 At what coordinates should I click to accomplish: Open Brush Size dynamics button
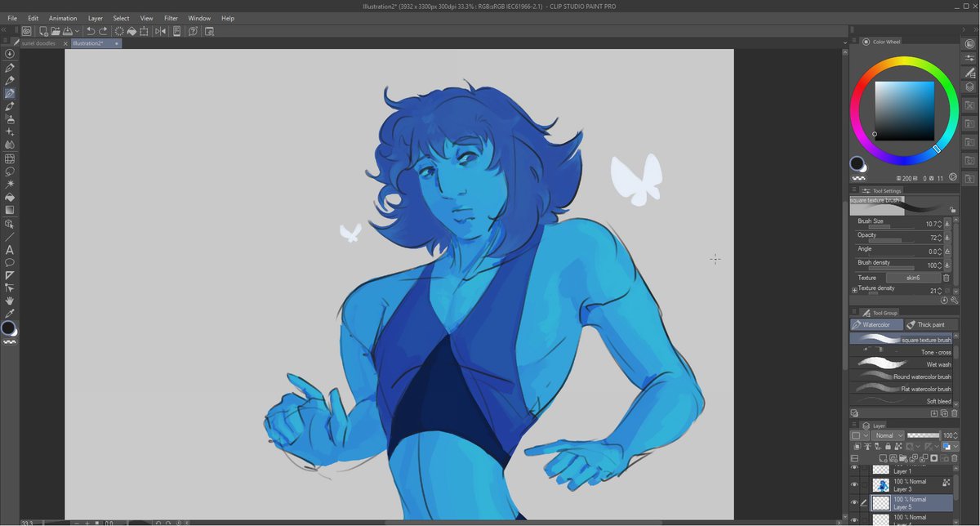[947, 224]
